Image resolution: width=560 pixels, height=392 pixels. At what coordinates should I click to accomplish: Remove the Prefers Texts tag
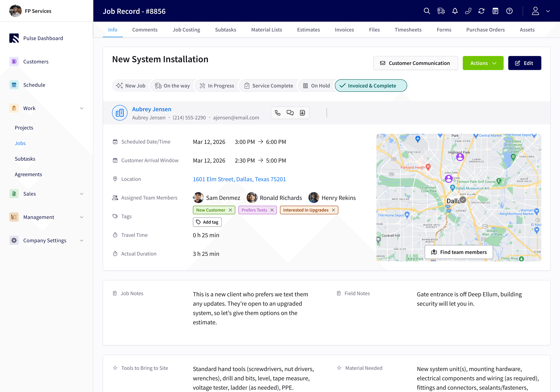[272, 210]
